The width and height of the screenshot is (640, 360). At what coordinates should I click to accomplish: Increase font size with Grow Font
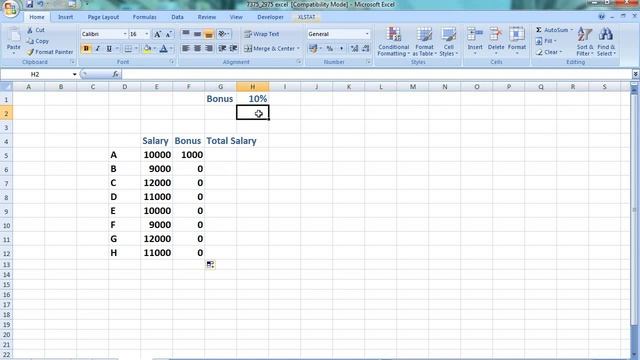157,34
